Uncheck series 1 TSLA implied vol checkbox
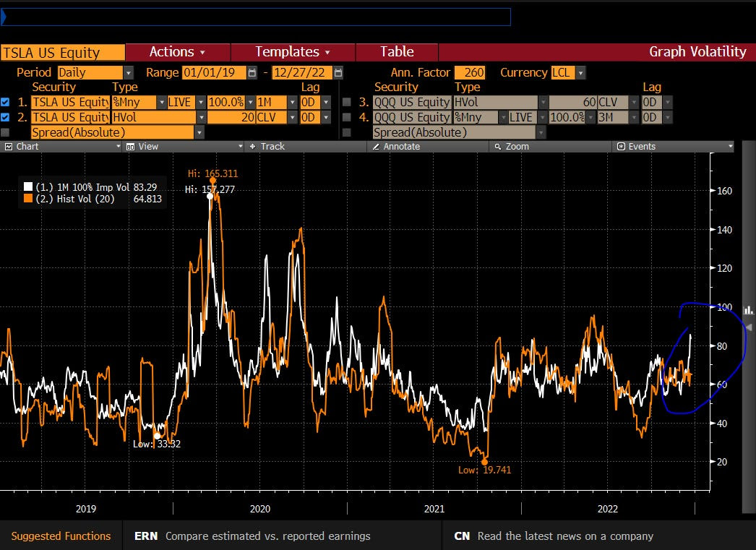 [x=6, y=102]
